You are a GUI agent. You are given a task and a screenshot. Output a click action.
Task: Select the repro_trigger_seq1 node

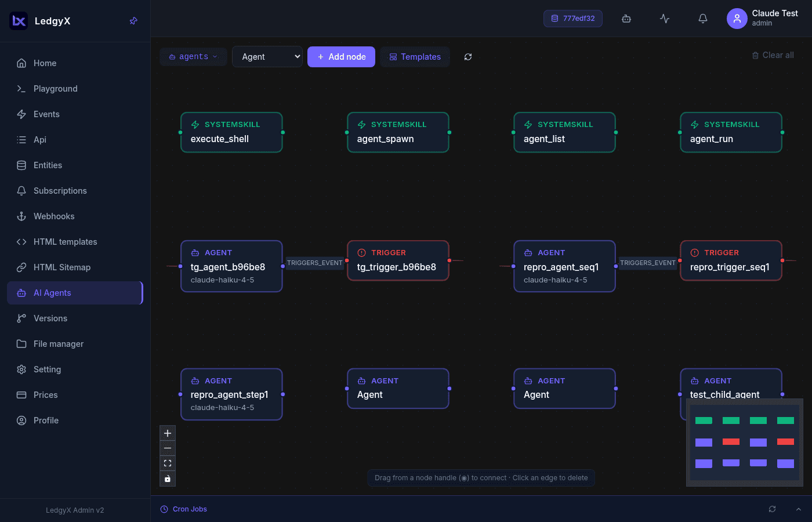(731, 260)
